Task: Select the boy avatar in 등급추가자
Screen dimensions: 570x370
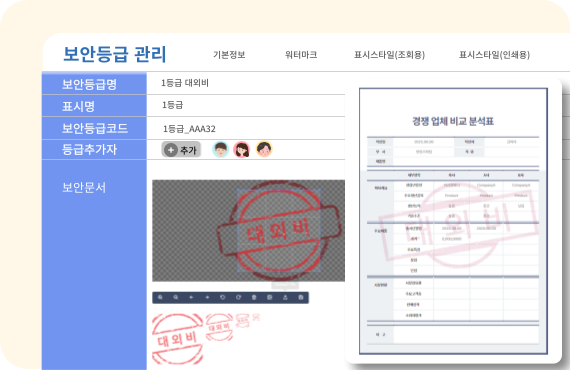Action: click(221, 149)
